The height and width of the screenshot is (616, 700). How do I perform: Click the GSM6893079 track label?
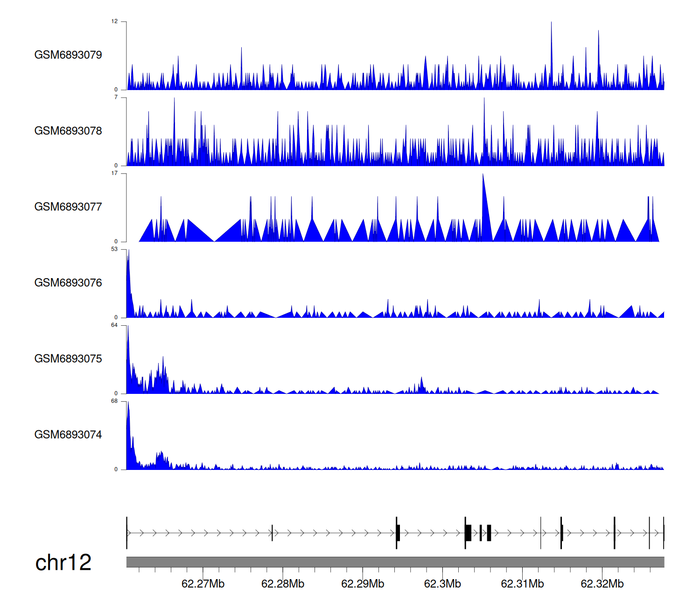point(68,55)
